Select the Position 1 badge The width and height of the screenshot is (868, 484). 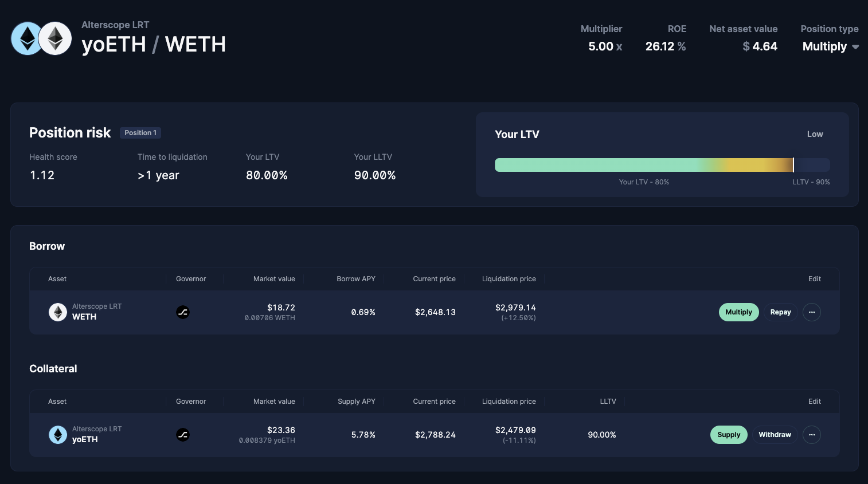tap(140, 133)
